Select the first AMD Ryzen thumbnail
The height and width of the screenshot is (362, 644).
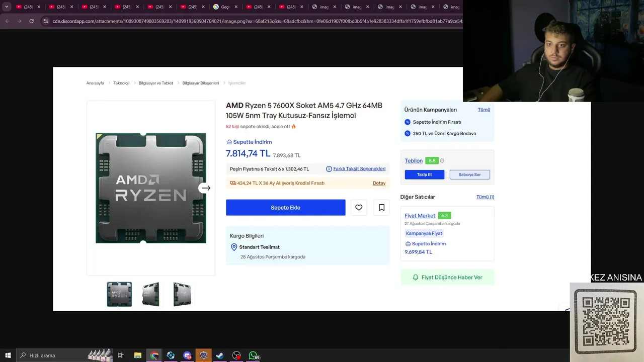coord(119,294)
